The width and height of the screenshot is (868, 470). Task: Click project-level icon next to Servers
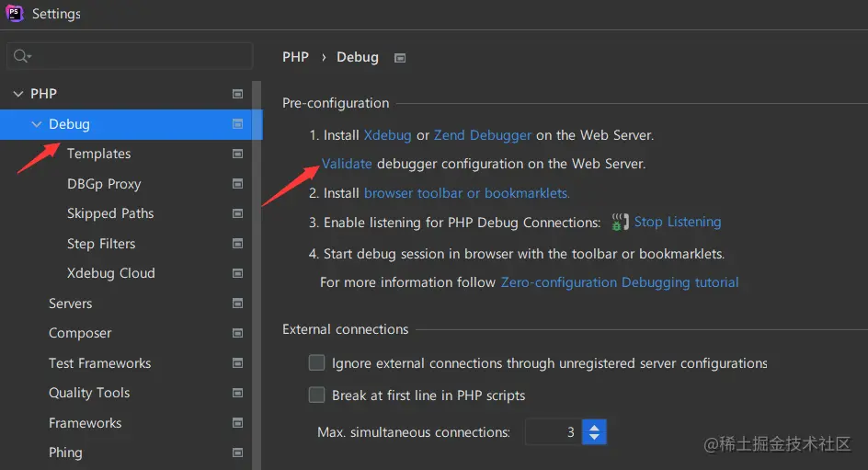coord(237,304)
